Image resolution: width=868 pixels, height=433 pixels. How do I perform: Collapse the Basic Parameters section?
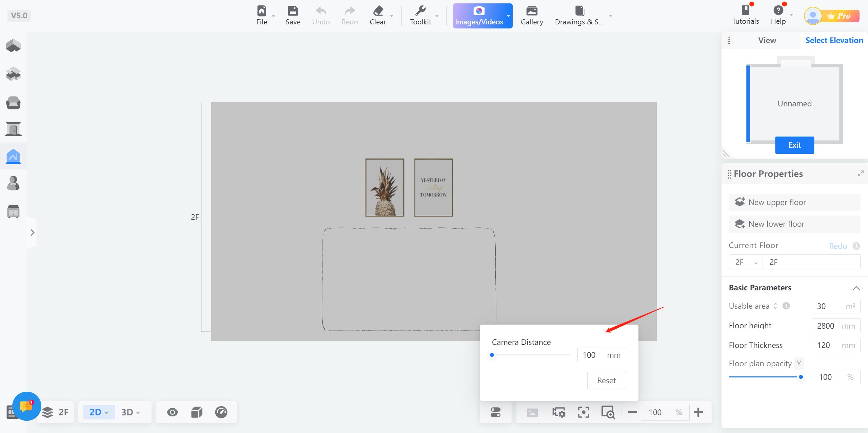tap(856, 288)
